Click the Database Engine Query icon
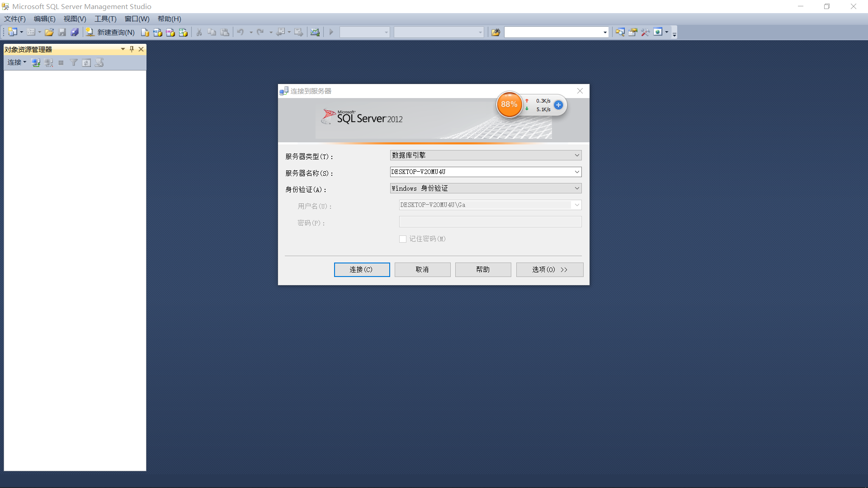The width and height of the screenshot is (868, 488). coord(145,32)
